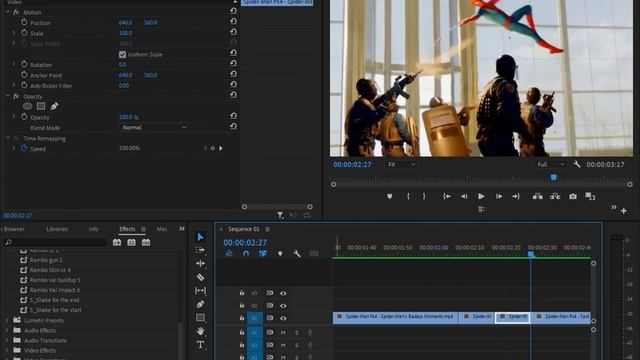
Task: Toggle V2 track output eye
Action: (283, 306)
